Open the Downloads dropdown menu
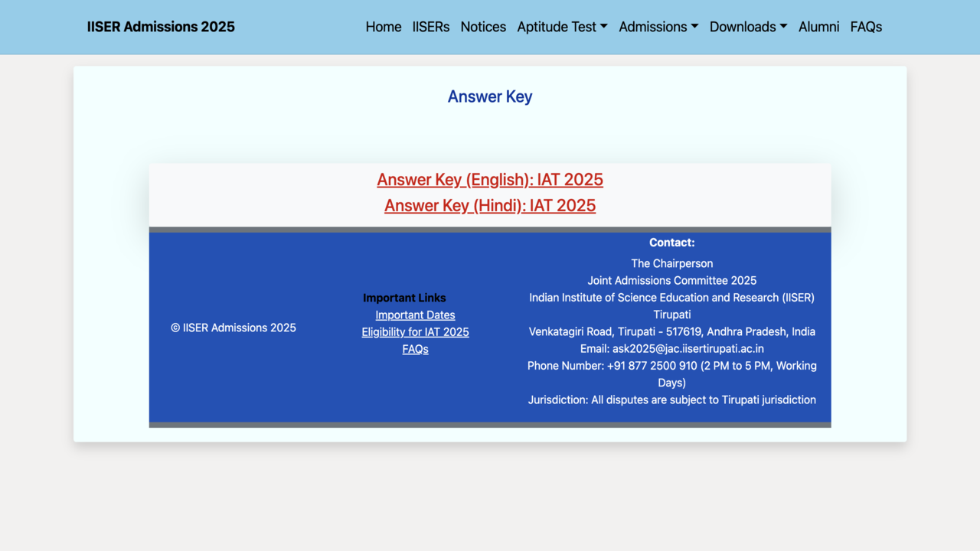Image resolution: width=980 pixels, height=551 pixels. coord(748,27)
